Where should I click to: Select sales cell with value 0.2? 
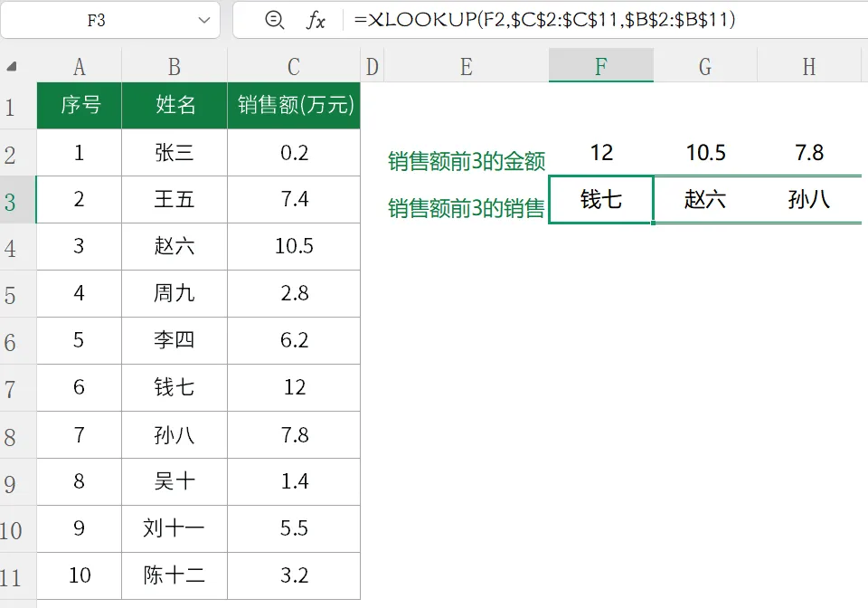294,153
